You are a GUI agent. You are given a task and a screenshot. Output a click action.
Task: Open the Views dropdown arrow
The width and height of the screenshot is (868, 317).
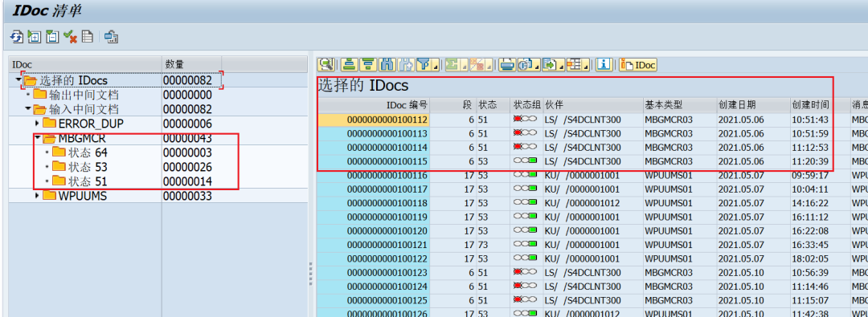coord(536,67)
